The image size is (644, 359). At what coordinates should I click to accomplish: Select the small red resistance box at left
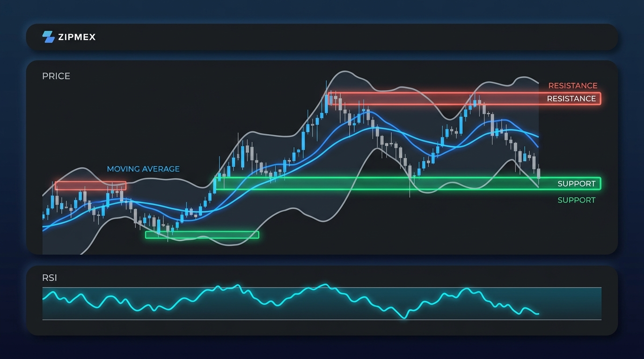[90, 186]
